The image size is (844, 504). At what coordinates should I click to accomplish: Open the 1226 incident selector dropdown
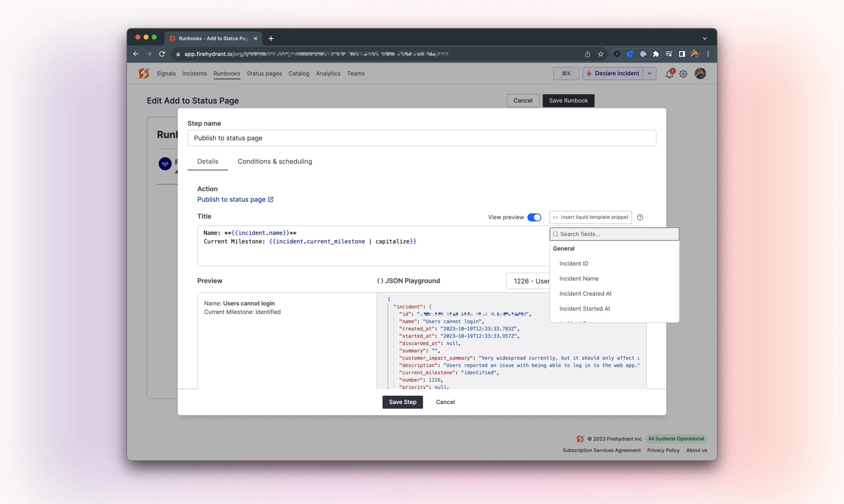tap(528, 281)
